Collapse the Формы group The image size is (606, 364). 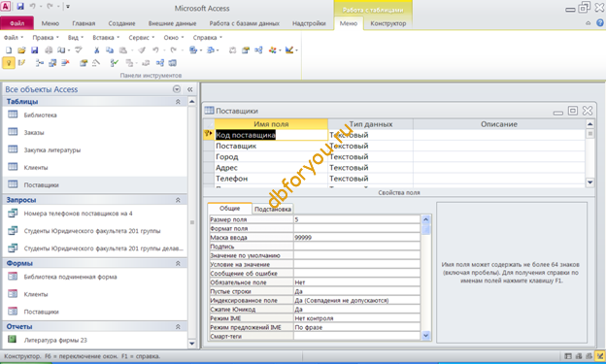(178, 263)
